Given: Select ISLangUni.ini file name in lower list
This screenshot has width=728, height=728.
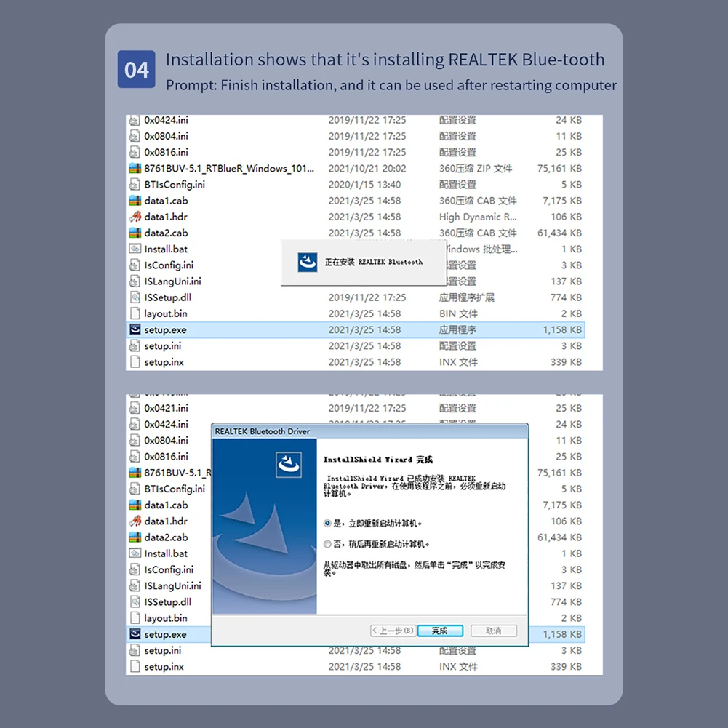Looking at the screenshot, I should [x=172, y=586].
